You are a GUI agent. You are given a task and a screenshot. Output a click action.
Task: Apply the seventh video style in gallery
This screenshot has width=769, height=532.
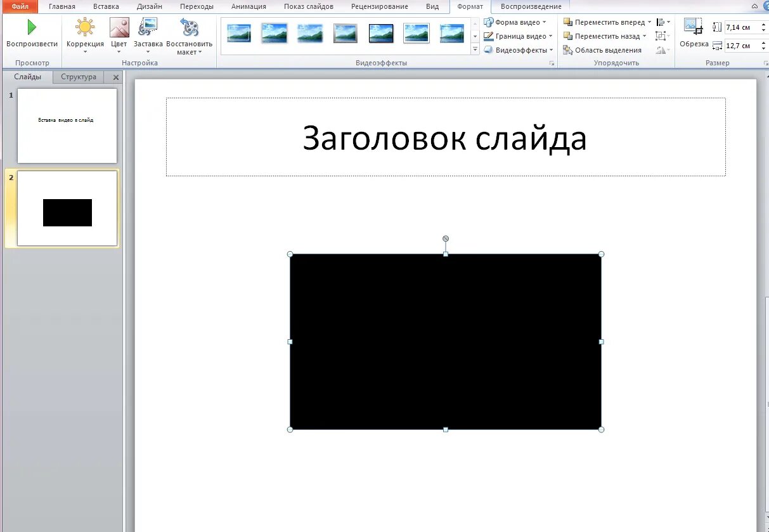(x=452, y=33)
